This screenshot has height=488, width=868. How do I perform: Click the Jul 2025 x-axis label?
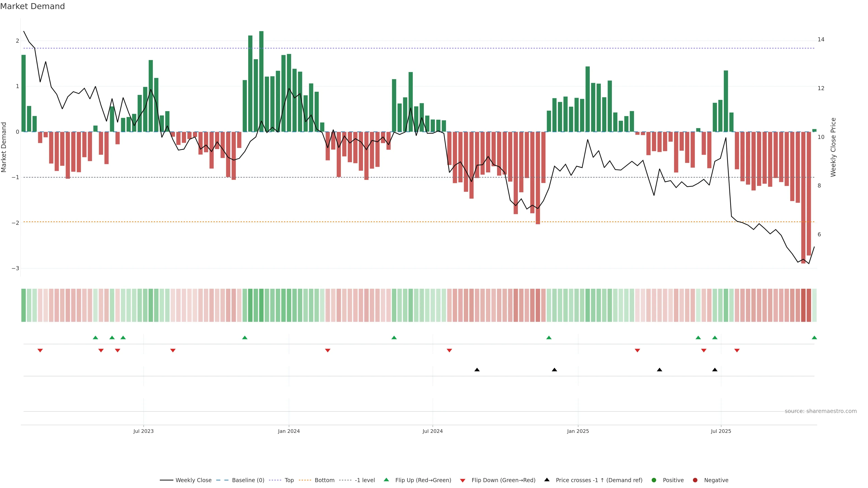(x=721, y=431)
